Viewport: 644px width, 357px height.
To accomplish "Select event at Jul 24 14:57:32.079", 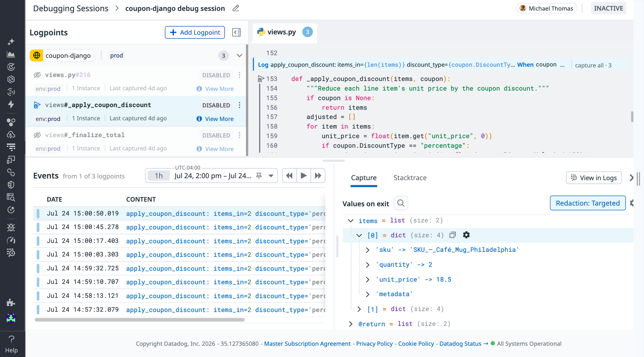I will coord(179,310).
